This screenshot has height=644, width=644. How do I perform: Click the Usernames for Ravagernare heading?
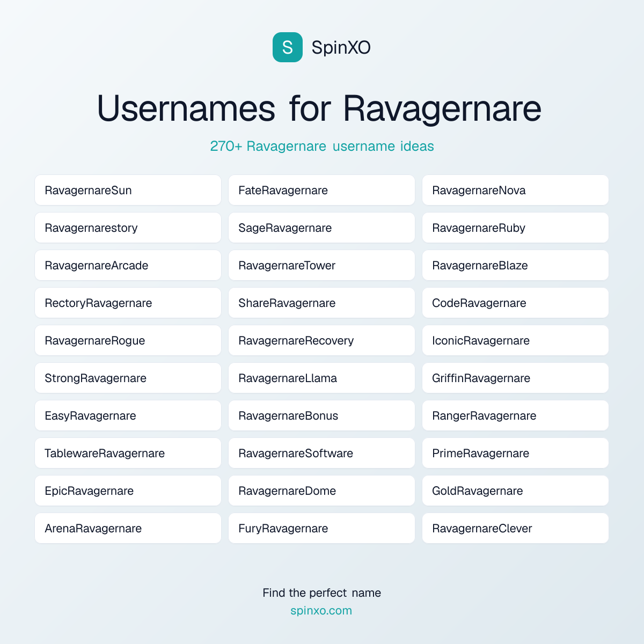(319, 109)
